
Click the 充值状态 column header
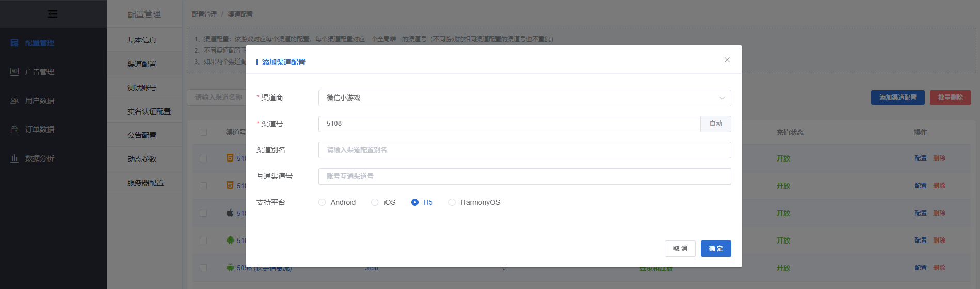pos(790,132)
